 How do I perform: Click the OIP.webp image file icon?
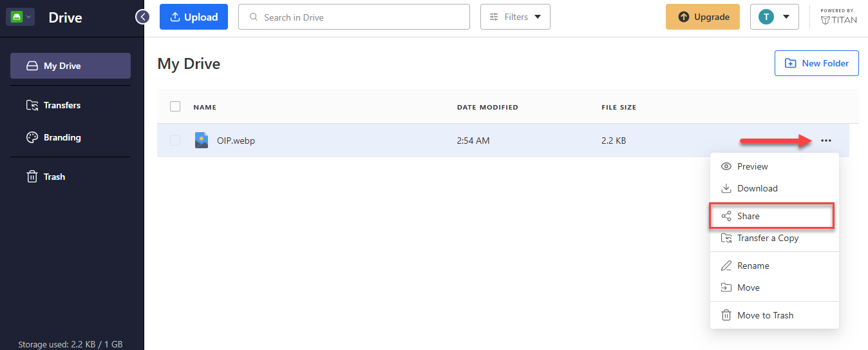(202, 140)
